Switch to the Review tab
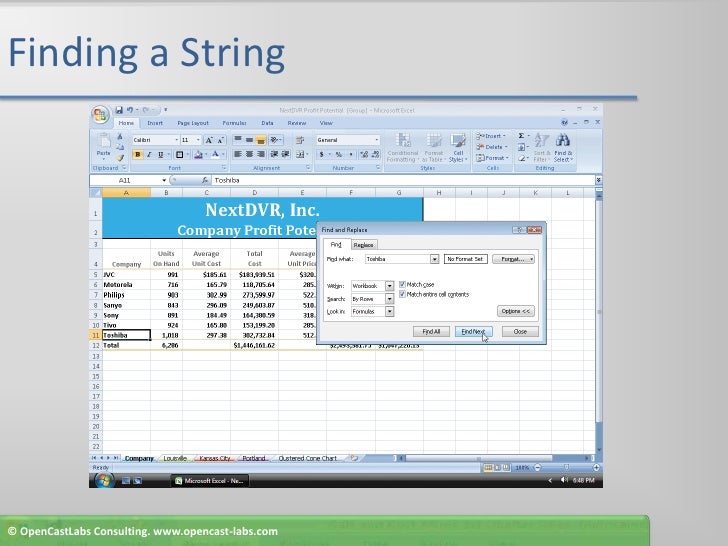 [x=297, y=123]
